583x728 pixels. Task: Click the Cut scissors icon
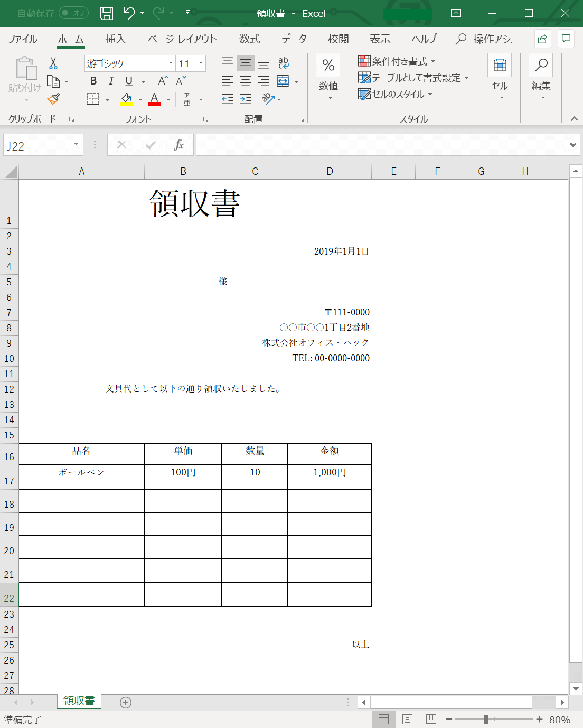click(53, 64)
